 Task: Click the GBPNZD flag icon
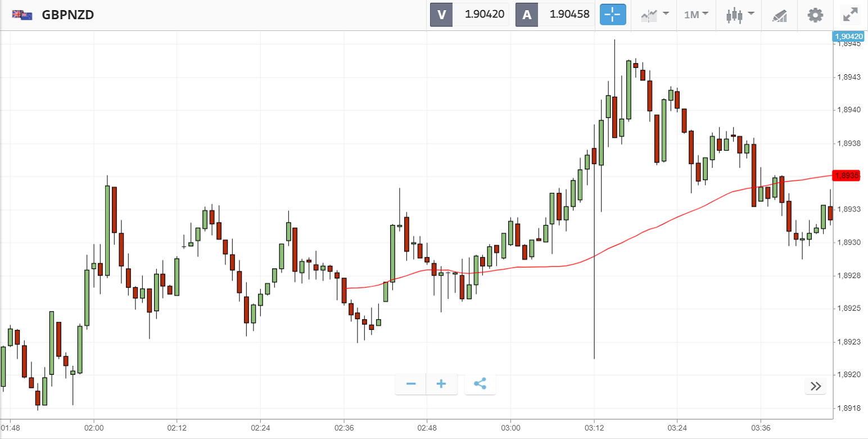click(22, 15)
